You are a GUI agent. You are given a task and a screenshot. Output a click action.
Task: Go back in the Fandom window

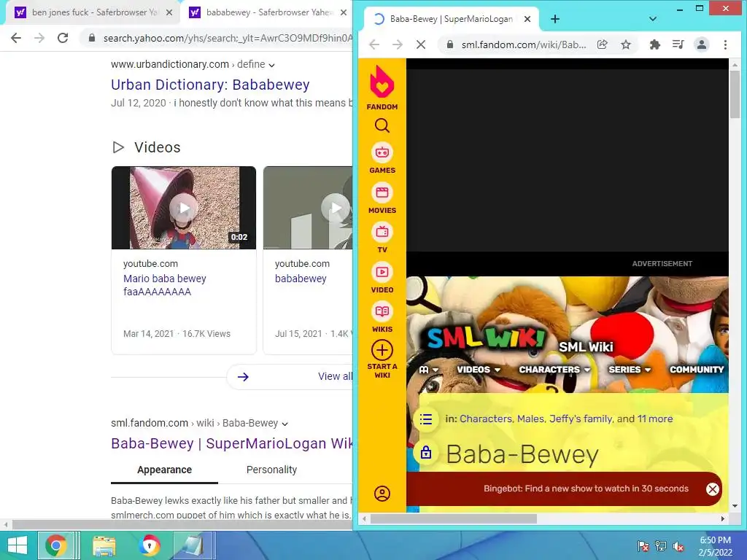pyautogui.click(x=374, y=44)
